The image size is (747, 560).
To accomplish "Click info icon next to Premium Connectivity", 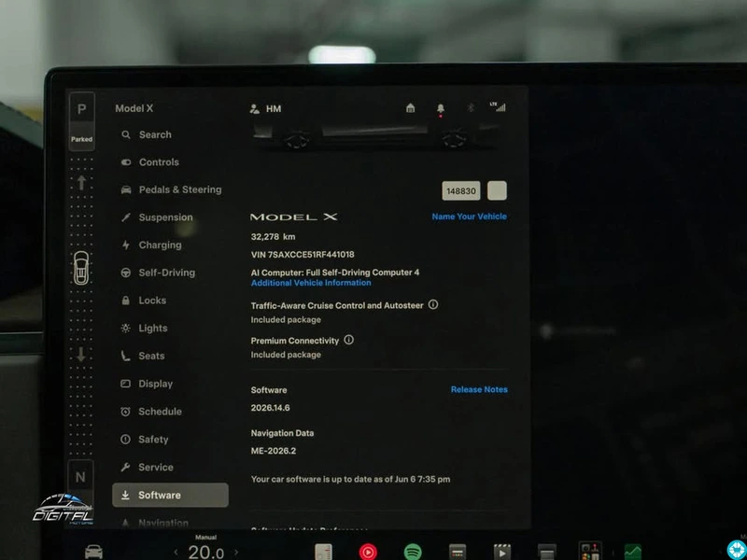I will pyautogui.click(x=348, y=340).
